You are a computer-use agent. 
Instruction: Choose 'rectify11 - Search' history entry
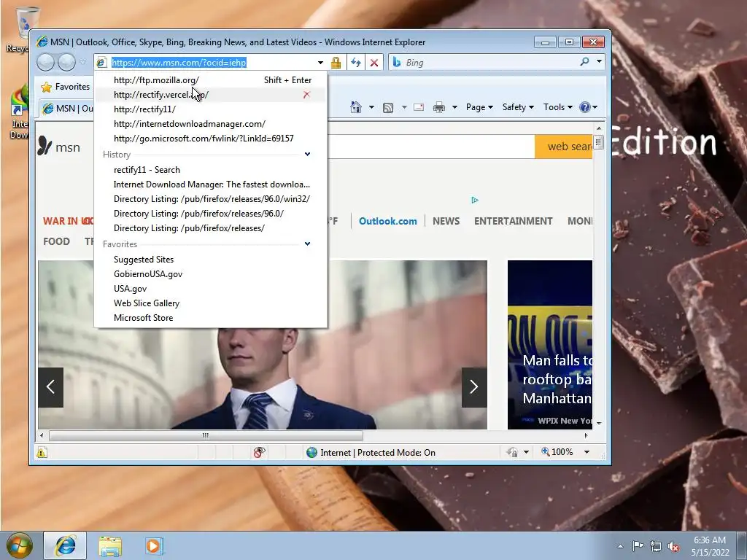[x=211, y=170]
